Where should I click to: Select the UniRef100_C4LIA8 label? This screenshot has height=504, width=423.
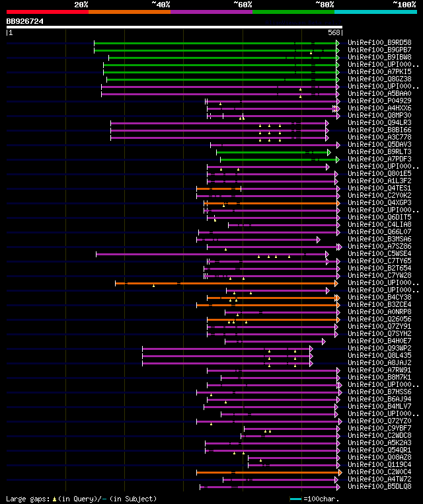pos(379,225)
